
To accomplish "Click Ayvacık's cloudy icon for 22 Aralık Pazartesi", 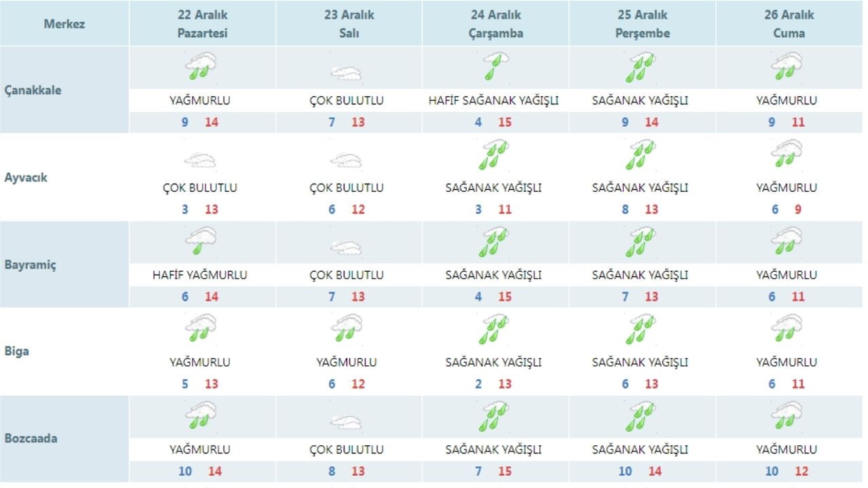I will pyautogui.click(x=200, y=160).
